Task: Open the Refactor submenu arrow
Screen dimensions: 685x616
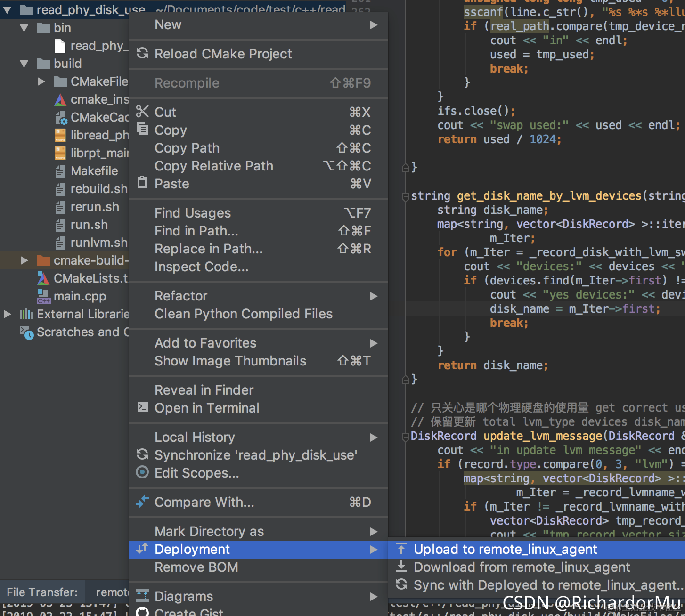Action: [374, 296]
